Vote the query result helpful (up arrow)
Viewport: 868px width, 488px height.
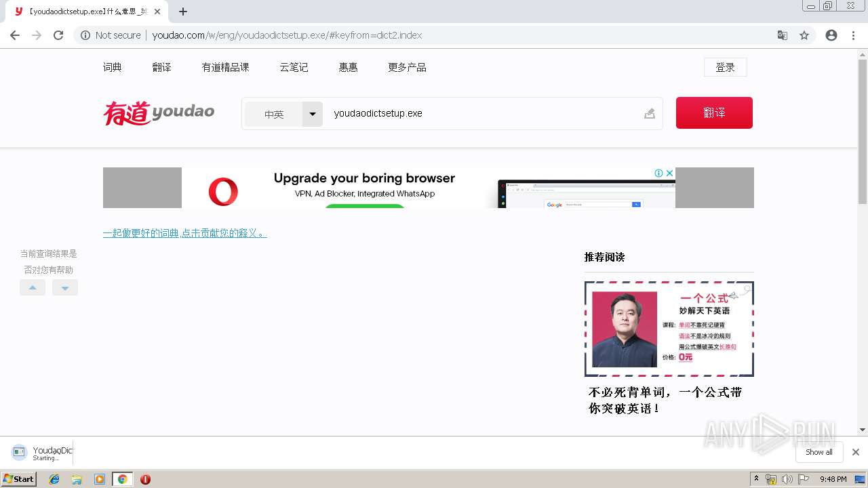33,287
